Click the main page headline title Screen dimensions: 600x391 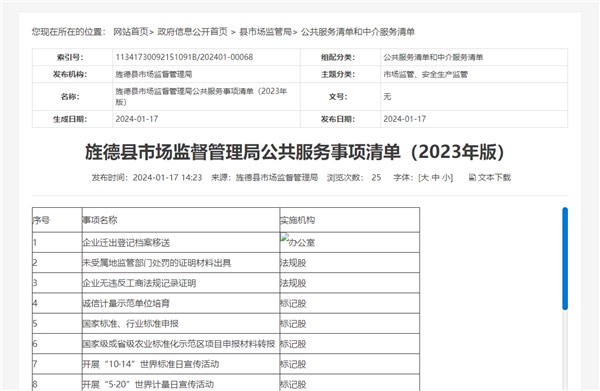(295, 152)
